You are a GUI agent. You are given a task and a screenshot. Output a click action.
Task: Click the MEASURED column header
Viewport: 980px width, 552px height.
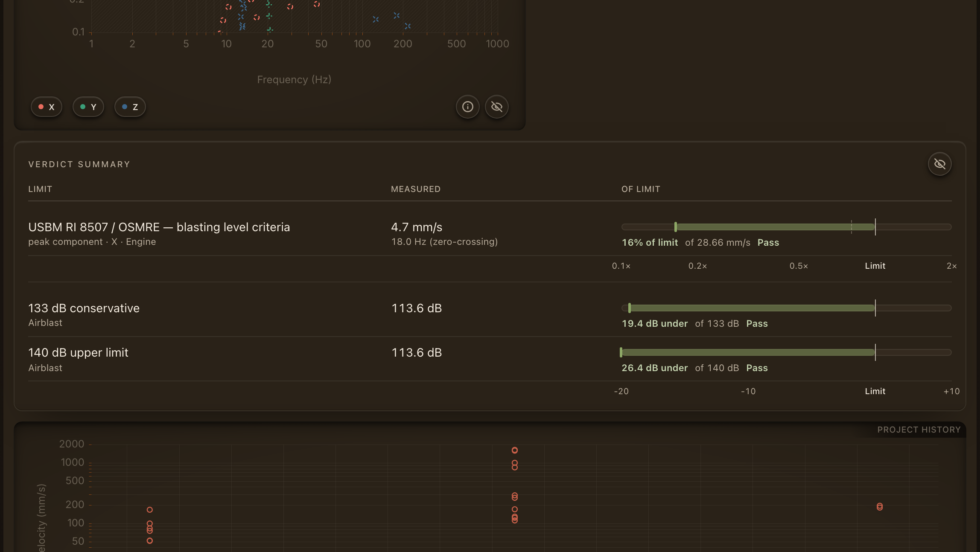click(x=416, y=189)
